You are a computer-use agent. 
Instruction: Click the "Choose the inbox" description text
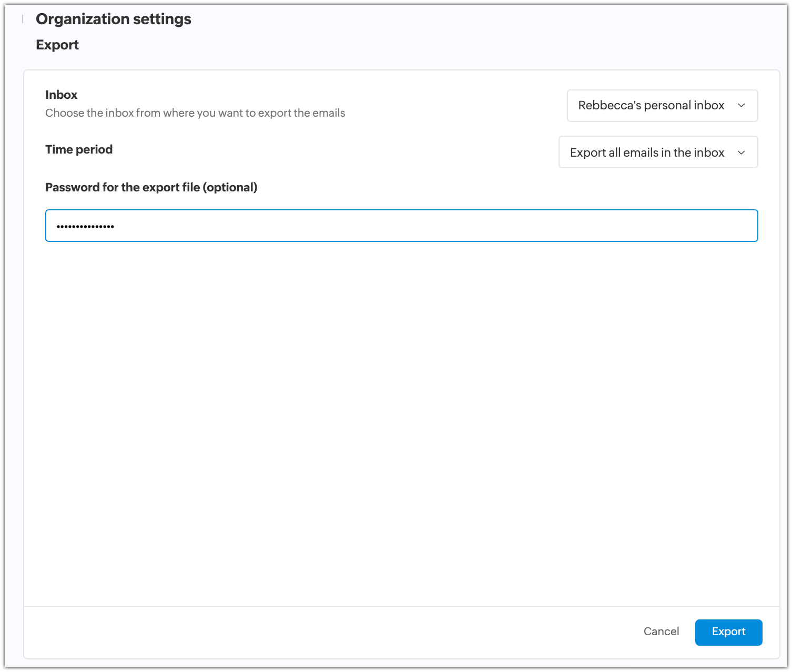(195, 113)
